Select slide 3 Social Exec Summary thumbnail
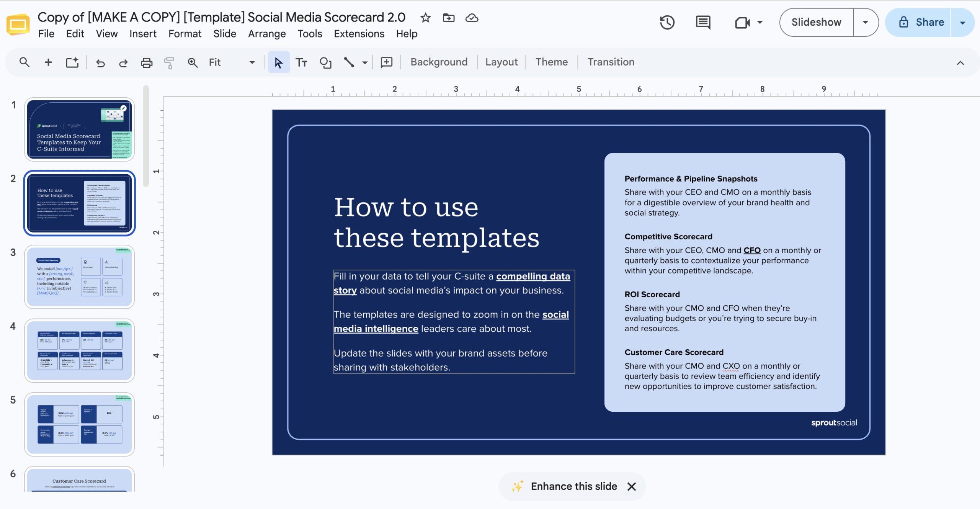The image size is (980, 509). [x=79, y=277]
